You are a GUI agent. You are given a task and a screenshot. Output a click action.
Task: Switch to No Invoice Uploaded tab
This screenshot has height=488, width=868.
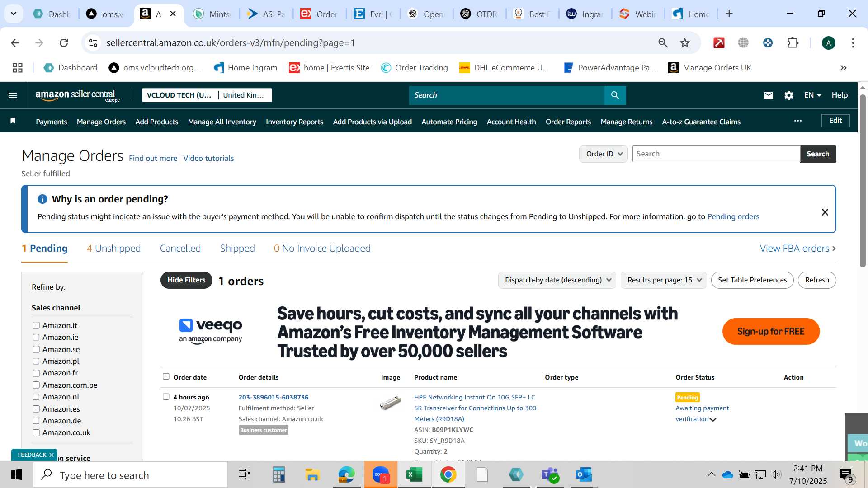pyautogui.click(x=322, y=249)
